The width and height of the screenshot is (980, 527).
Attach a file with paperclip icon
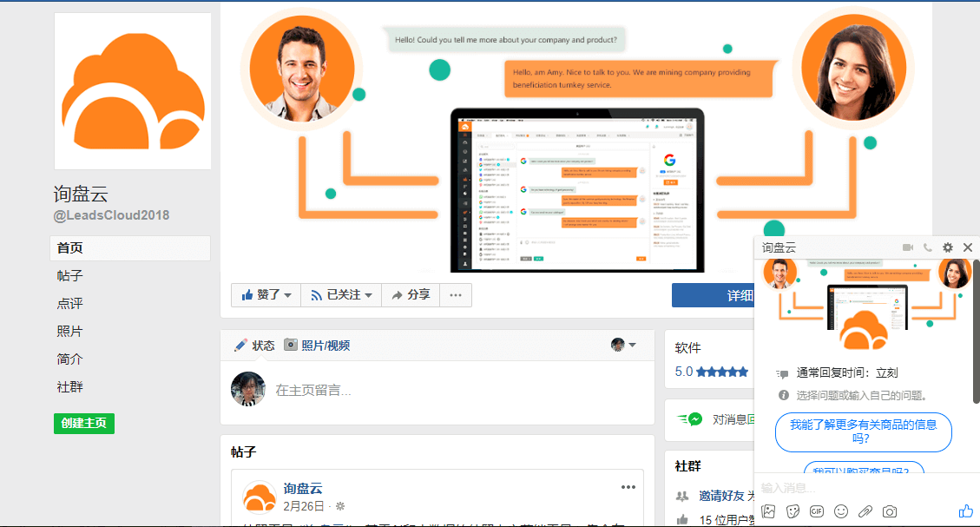tap(865, 511)
